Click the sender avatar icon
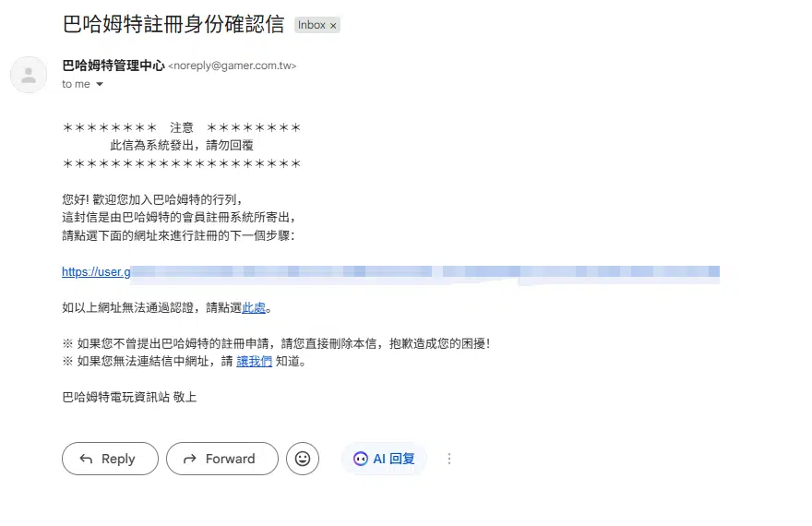Viewport: 812px width, 526px height. click(x=29, y=75)
